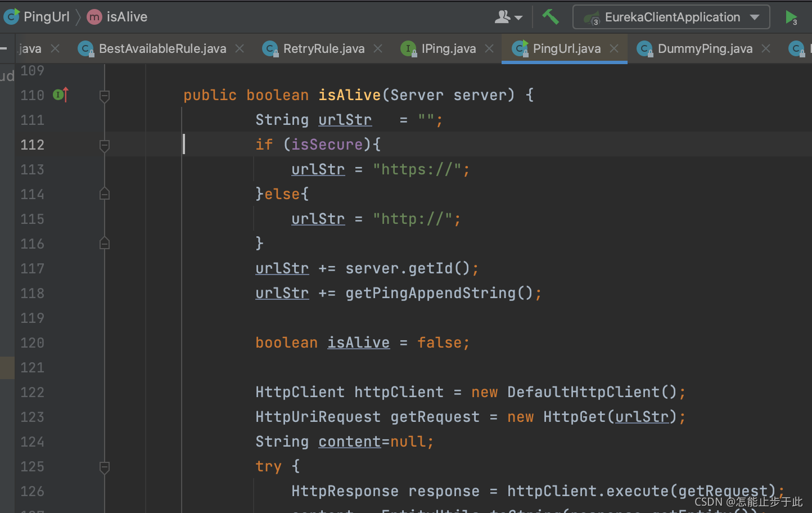Click server.getId() call on line 117
Image resolution: width=812 pixels, height=513 pixels.
pos(408,268)
